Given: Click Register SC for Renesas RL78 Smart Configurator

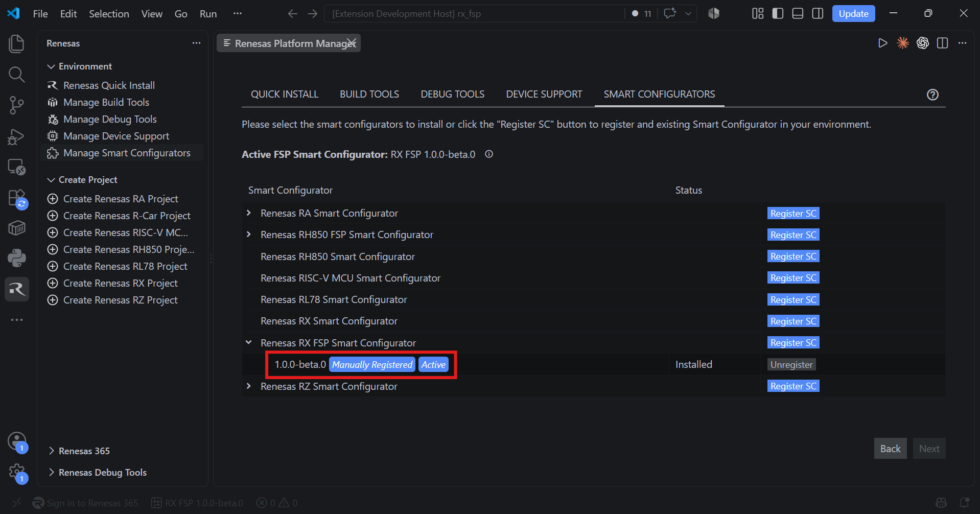Looking at the screenshot, I should (x=793, y=300).
